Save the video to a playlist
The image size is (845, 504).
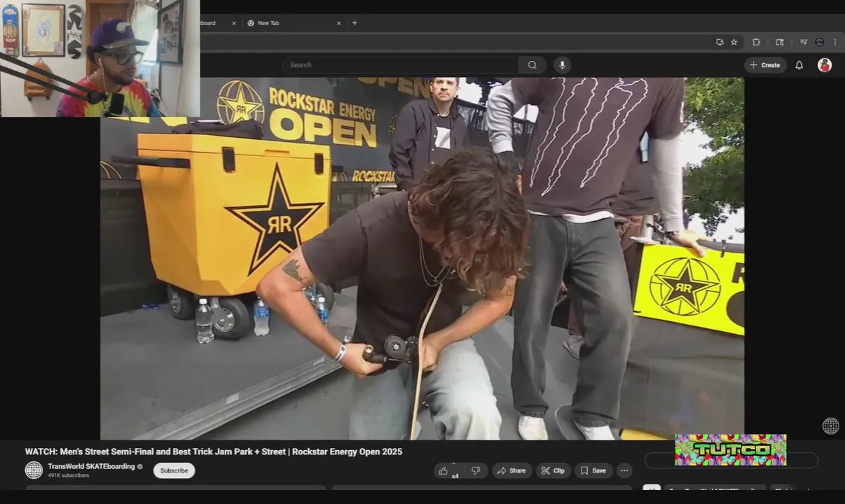click(593, 471)
